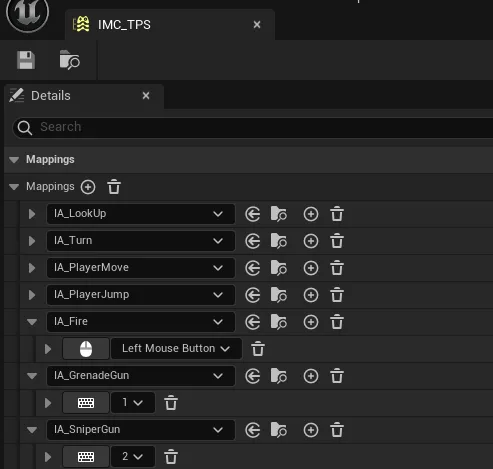
Task: Click the Unreal Engine logo icon
Action: pyautogui.click(x=27, y=12)
